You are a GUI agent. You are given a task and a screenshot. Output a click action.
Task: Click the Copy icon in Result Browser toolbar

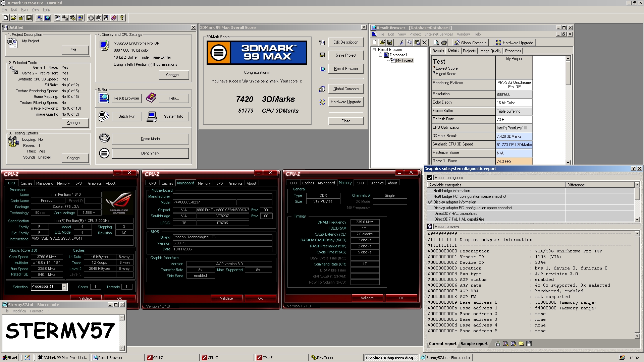point(409,43)
